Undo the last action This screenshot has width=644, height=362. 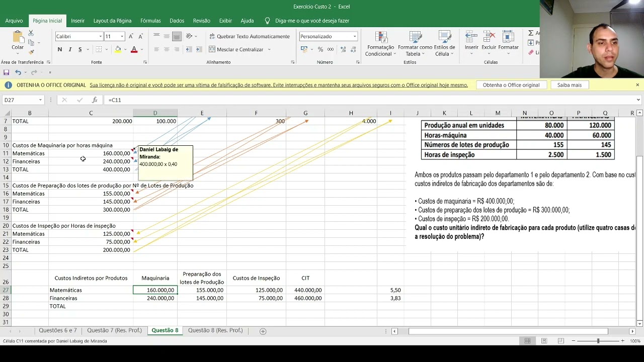(18, 72)
